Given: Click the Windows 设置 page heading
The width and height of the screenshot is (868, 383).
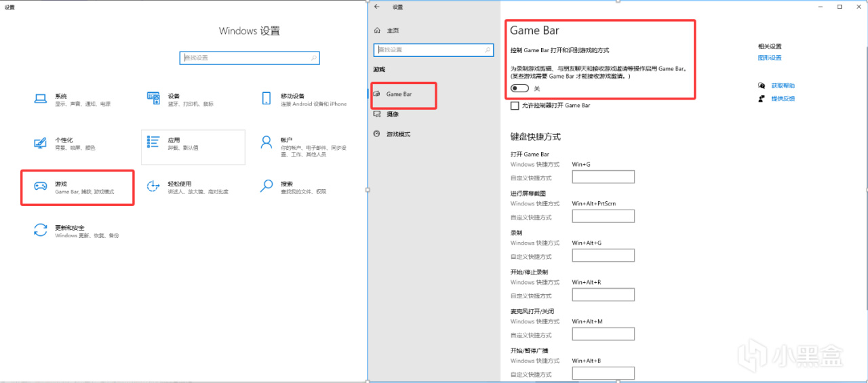Looking at the screenshot, I should coord(249,31).
